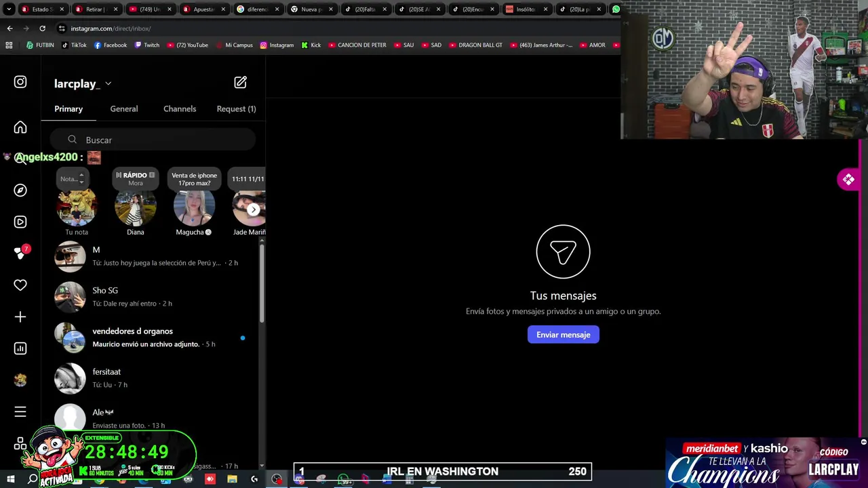Open the Reels icon in sidebar
Screen dimensions: 868x488
(20, 222)
